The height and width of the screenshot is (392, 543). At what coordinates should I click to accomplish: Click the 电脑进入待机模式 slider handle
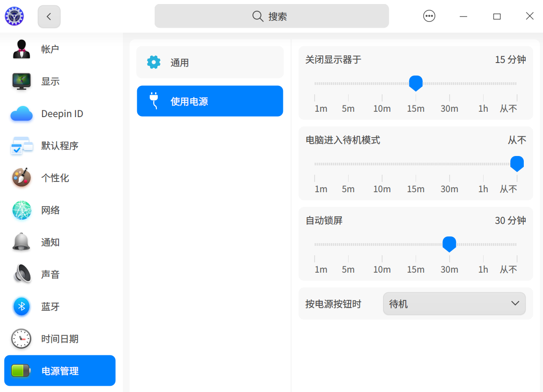[517, 164]
